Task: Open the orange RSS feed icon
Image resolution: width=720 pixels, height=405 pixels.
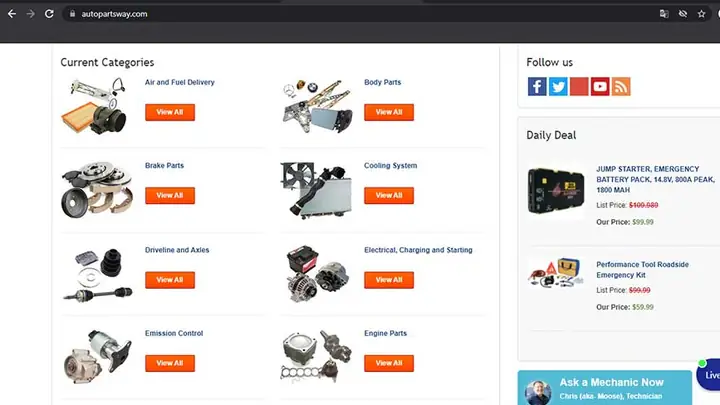Action: point(621,86)
